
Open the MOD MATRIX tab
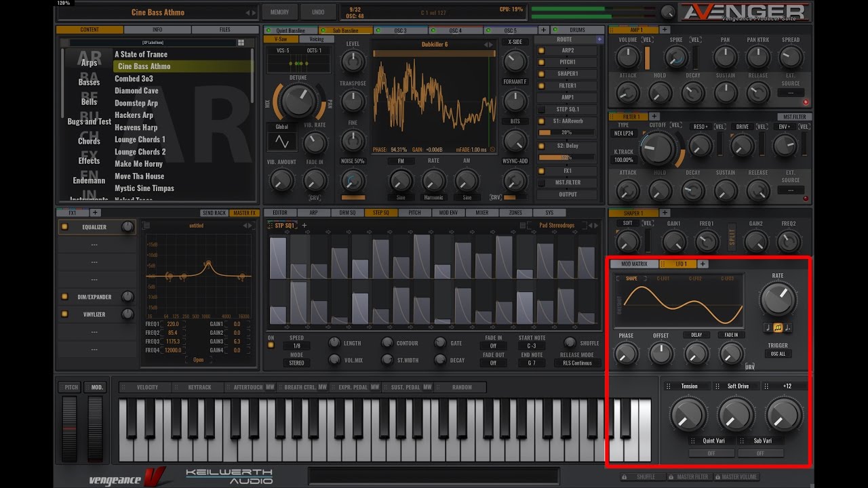tap(635, 264)
